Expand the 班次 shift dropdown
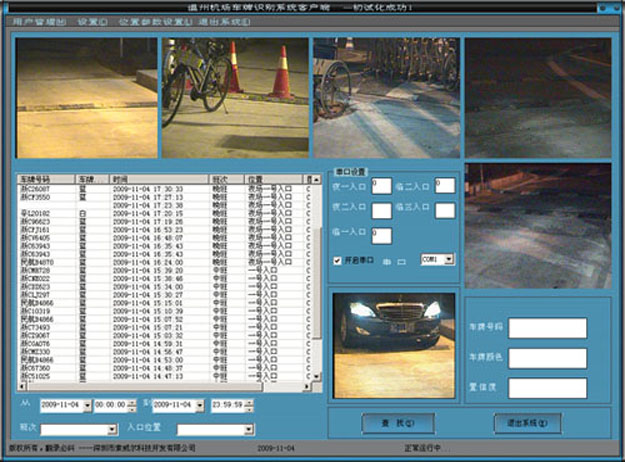The width and height of the screenshot is (625, 462). 112,429
